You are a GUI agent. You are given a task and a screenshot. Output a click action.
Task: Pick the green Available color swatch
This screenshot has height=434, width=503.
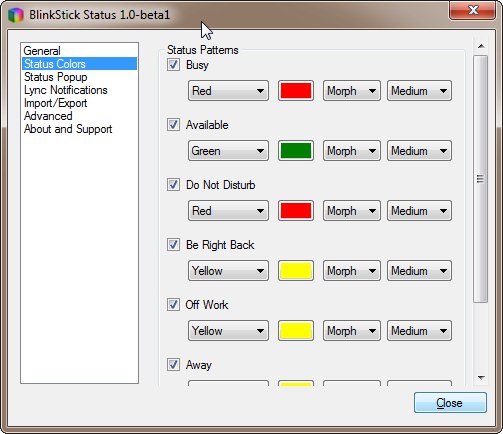coord(296,151)
